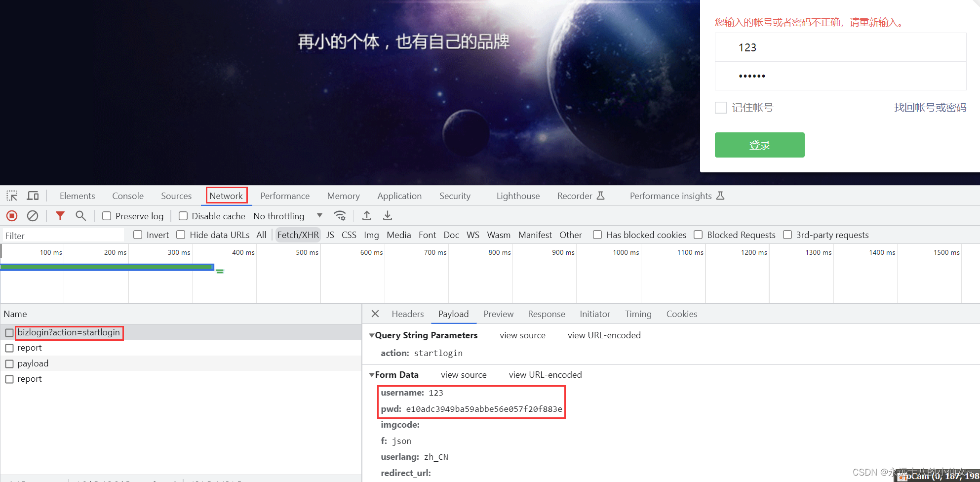Select the bizlogin?action=startlogin request
This screenshot has height=482, width=980.
(70, 332)
